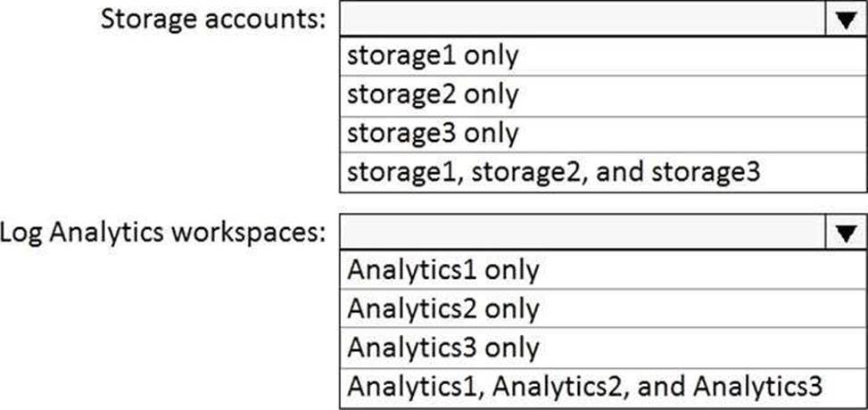Choose "storage2 only" from the list
The height and width of the screenshot is (410, 868).
click(x=432, y=94)
